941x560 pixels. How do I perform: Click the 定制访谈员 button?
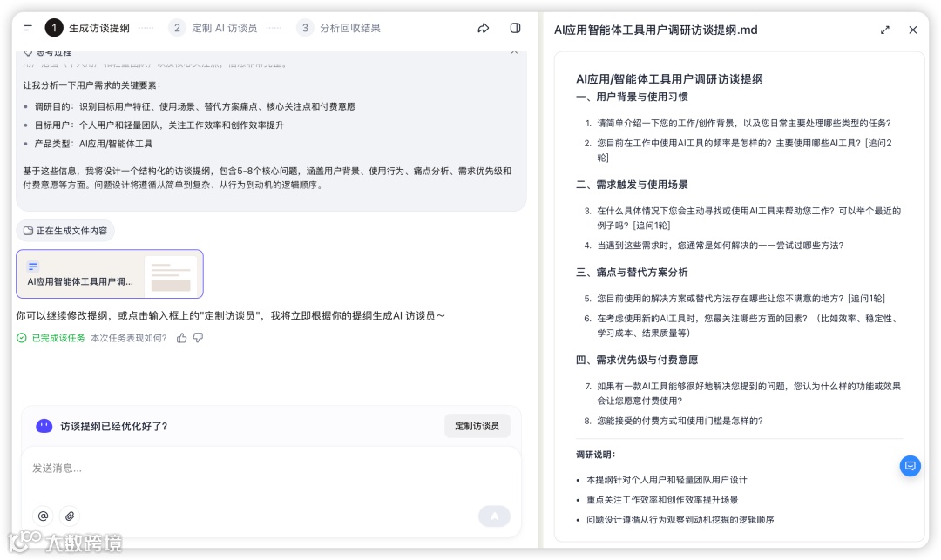[477, 426]
